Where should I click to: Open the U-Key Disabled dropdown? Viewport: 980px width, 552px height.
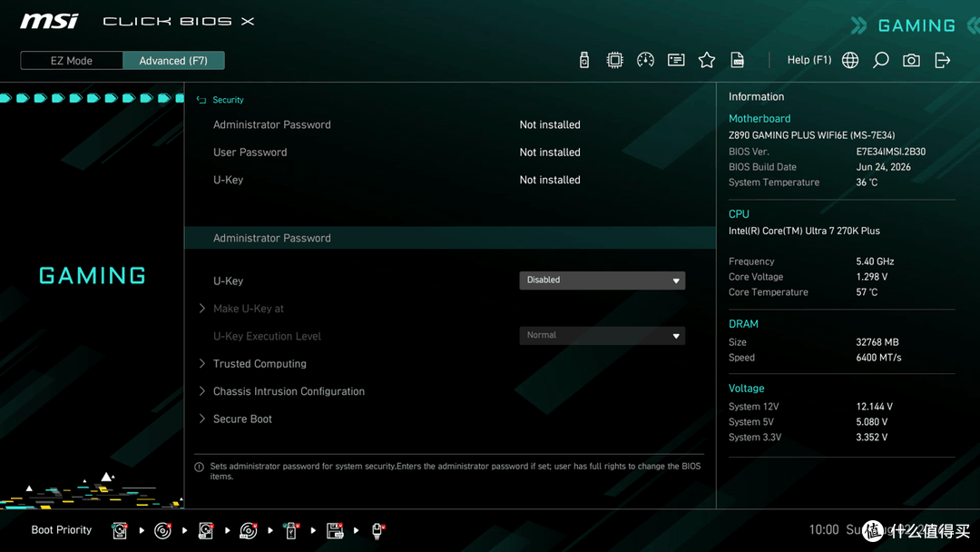pyautogui.click(x=602, y=280)
